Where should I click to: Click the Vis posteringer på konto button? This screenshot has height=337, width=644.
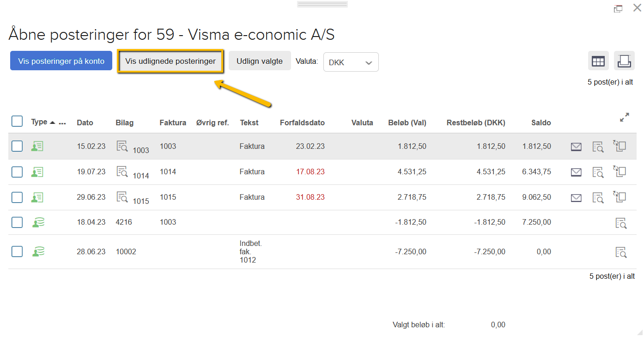point(61,61)
